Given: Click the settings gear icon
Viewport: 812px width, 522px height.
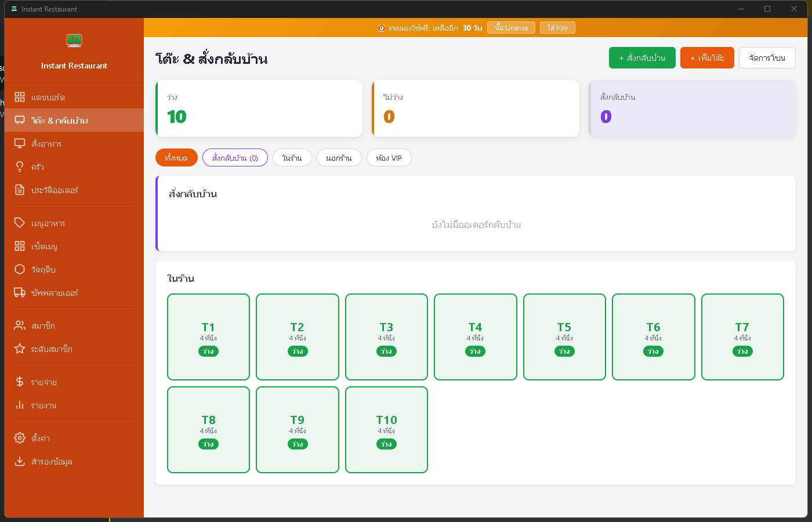Looking at the screenshot, I should [20, 438].
